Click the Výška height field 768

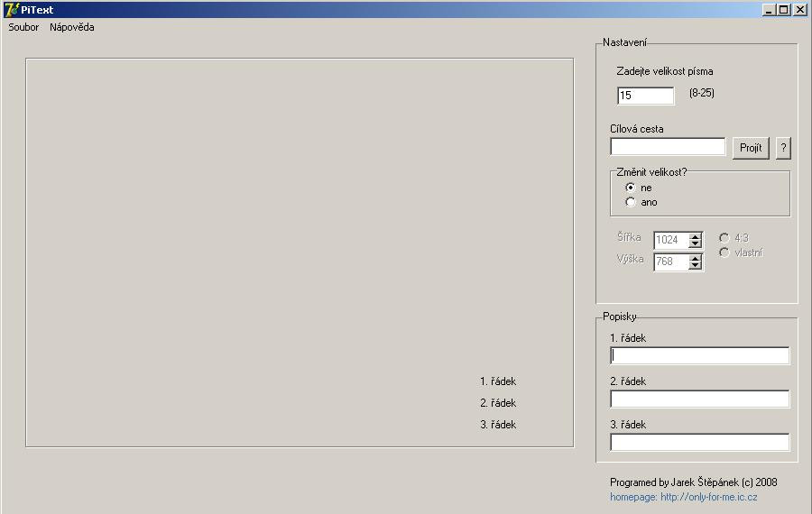click(670, 262)
